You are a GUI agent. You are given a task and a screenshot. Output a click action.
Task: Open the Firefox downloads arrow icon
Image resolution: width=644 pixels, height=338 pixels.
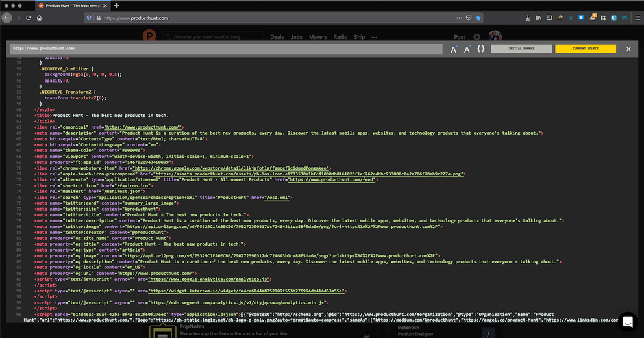coord(528,18)
